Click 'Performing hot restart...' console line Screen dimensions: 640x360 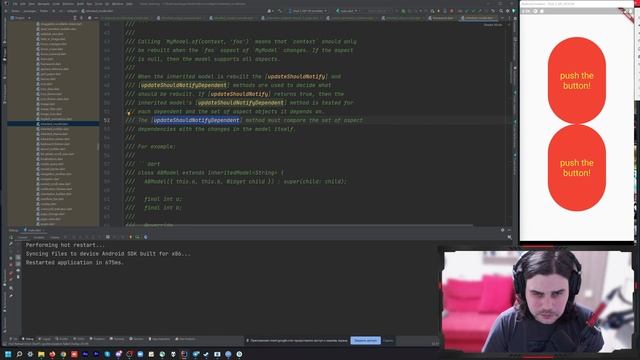pos(64,245)
